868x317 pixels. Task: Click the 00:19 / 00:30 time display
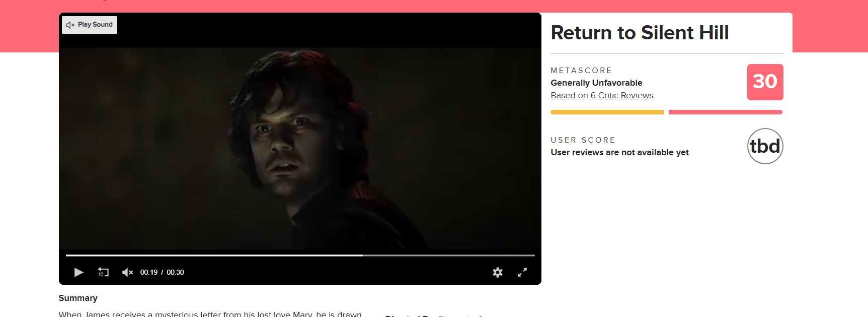(162, 272)
